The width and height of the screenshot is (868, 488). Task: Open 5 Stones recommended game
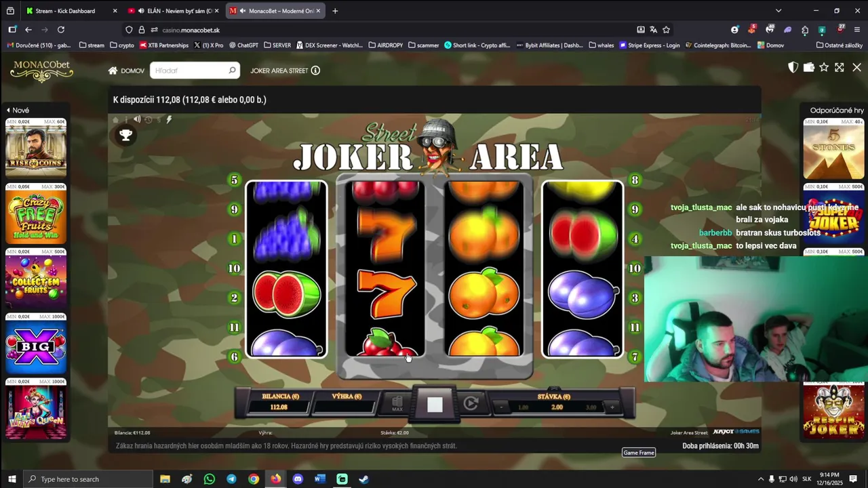pos(833,148)
